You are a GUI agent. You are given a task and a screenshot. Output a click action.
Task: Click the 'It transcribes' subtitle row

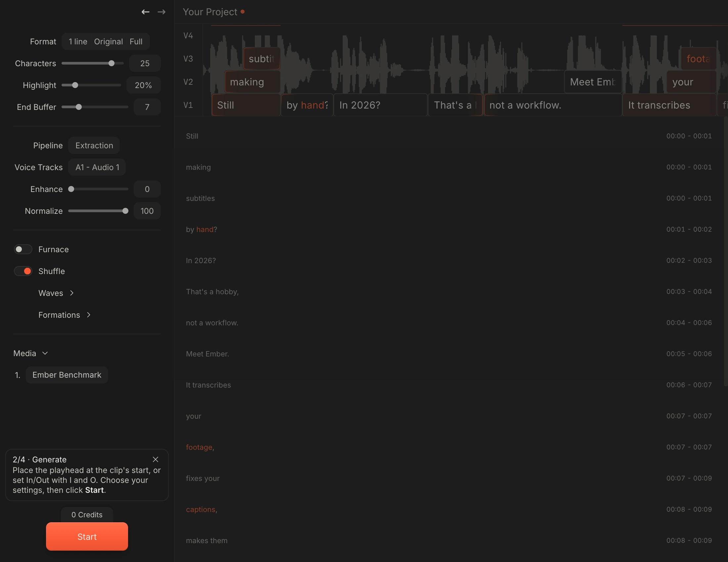[449, 385]
